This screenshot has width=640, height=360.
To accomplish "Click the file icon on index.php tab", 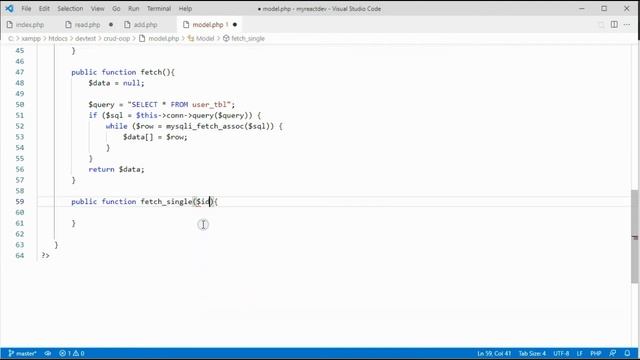I will (9, 25).
